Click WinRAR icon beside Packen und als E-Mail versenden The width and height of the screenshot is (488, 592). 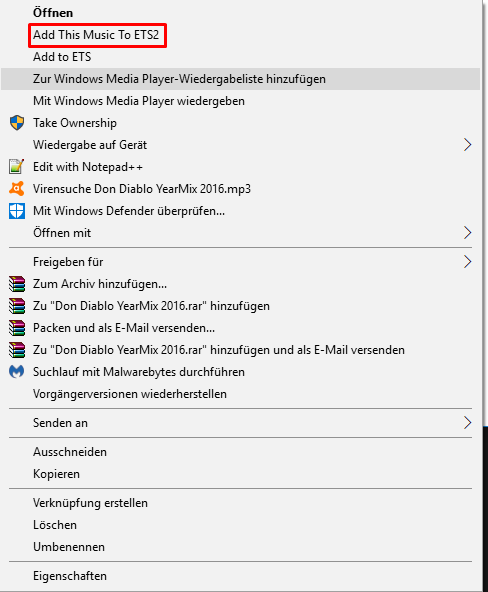[x=17, y=328]
